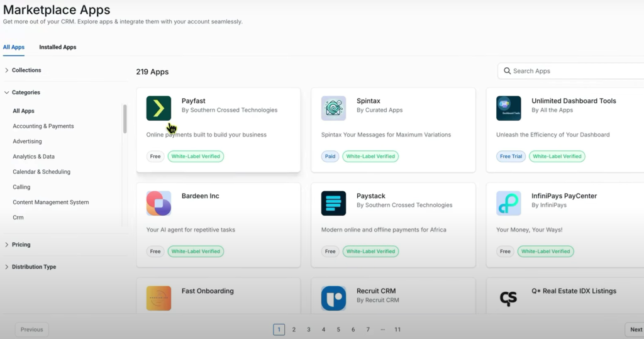Viewport: 644px width, 339px height.
Task: Open the Paystack title
Action: pos(371,196)
